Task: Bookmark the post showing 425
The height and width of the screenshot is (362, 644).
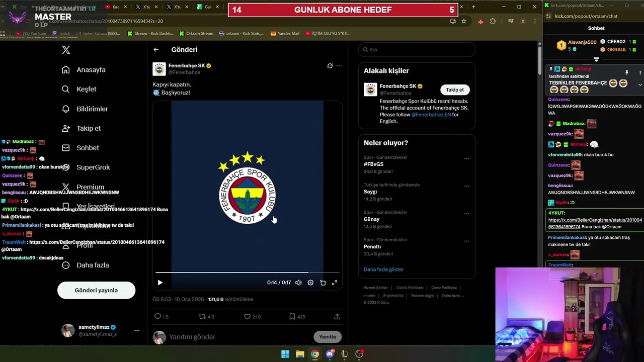Action: pyautogui.click(x=297, y=317)
